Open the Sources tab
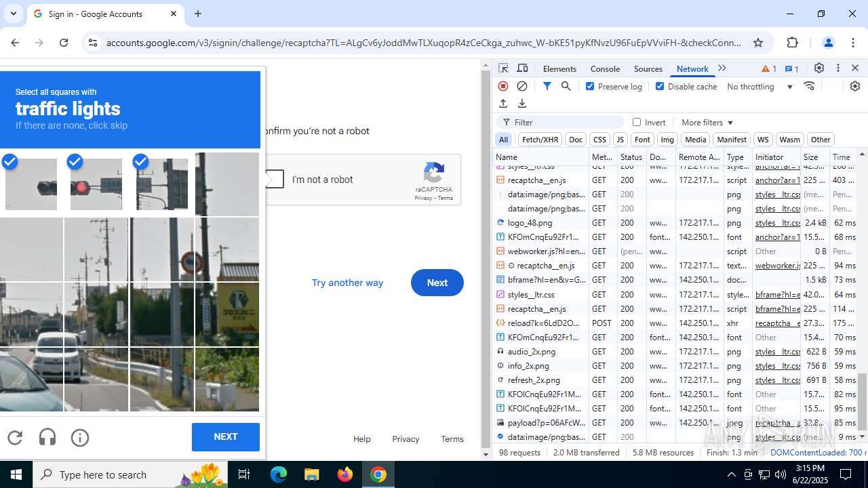 click(x=648, y=68)
